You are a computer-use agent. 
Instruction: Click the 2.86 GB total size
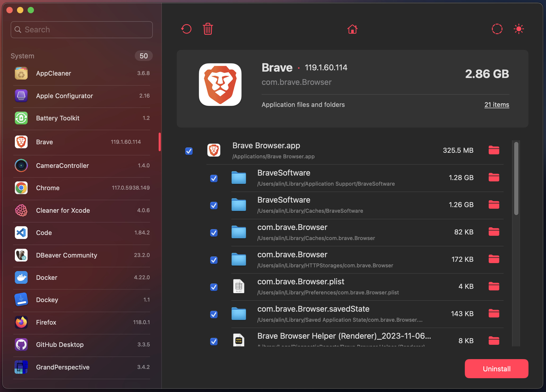487,74
